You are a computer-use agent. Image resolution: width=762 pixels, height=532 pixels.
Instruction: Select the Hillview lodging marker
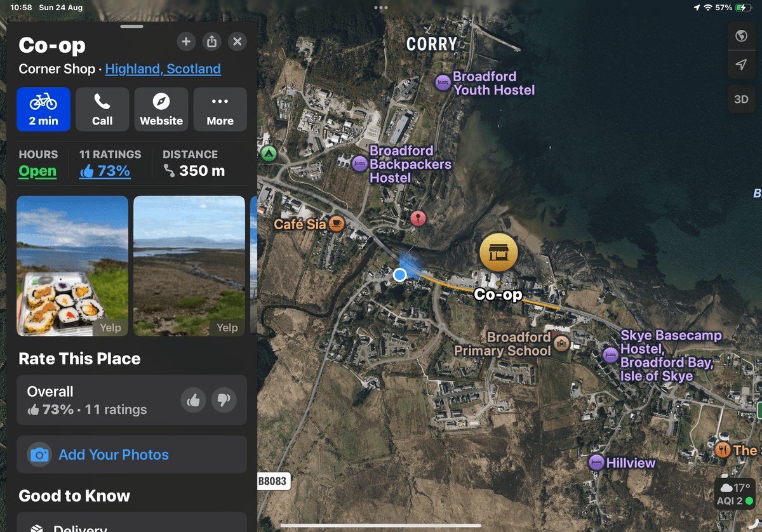coord(596,463)
